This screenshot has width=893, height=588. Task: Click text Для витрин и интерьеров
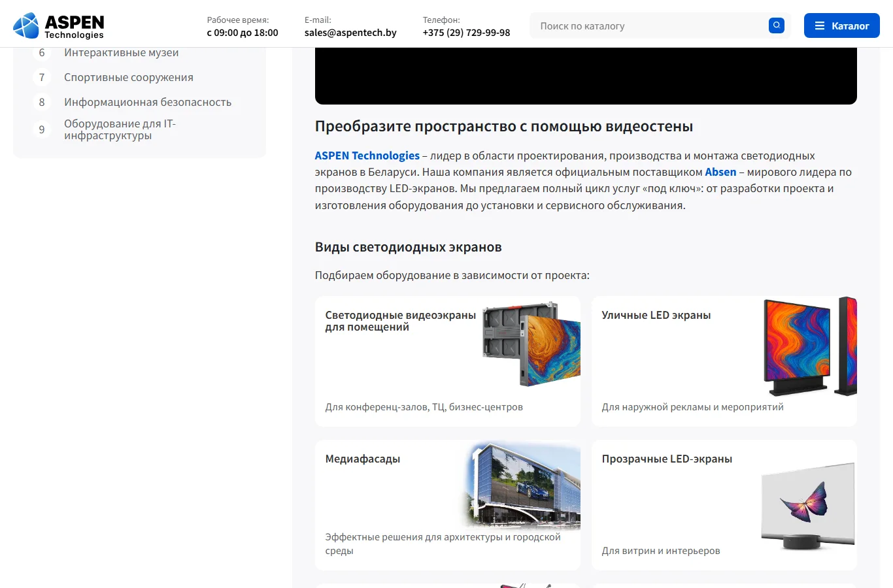pos(661,551)
